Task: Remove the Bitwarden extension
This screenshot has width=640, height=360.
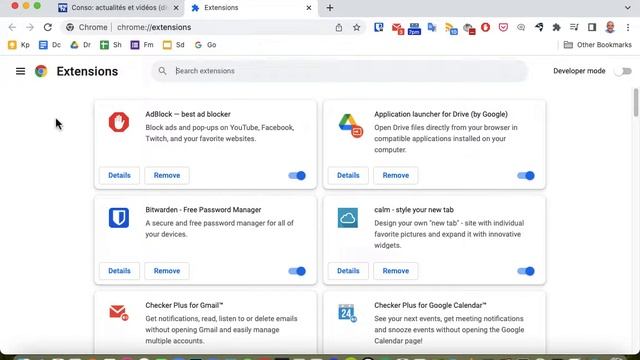Action: point(167,271)
